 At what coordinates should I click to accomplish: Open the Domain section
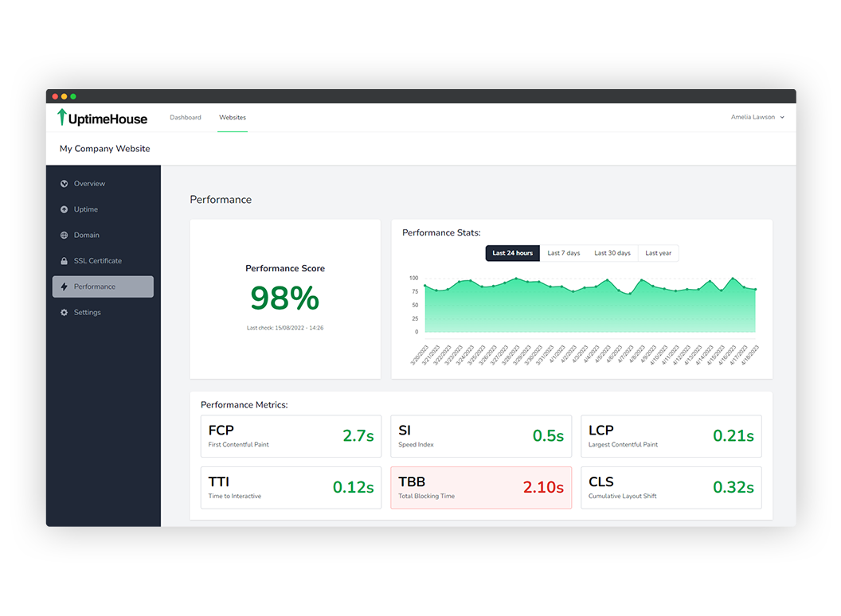[x=103, y=236]
